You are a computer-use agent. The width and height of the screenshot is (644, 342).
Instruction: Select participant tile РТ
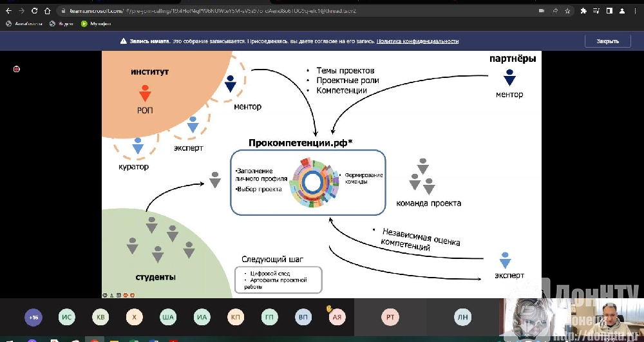pos(390,317)
